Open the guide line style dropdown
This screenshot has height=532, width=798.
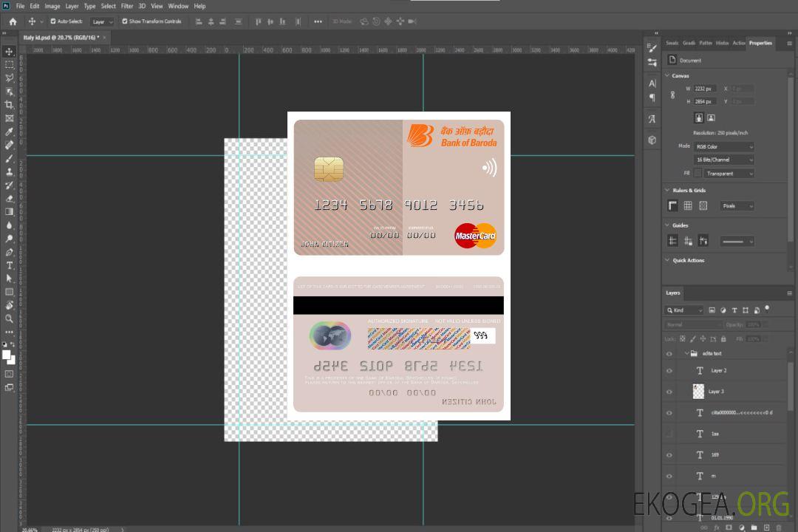tap(737, 242)
